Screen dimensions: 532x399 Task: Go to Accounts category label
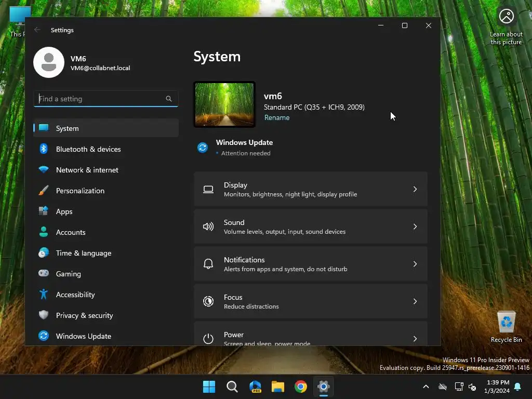71,232
